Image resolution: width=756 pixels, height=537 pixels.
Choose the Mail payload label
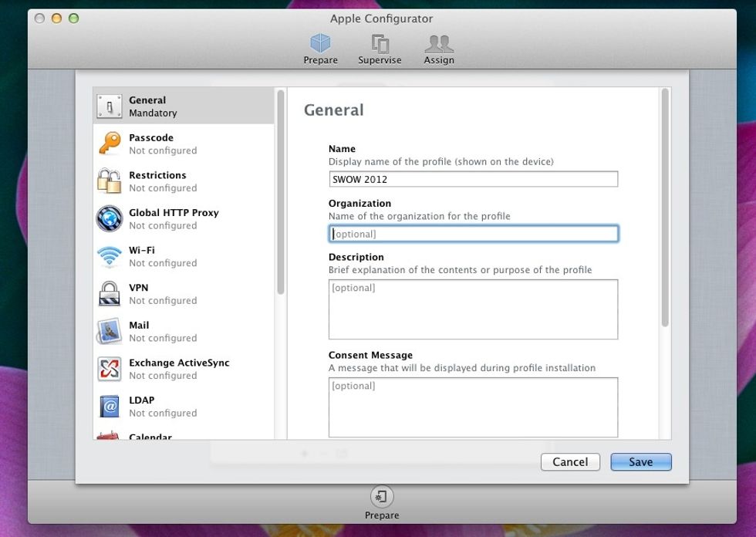click(x=139, y=326)
